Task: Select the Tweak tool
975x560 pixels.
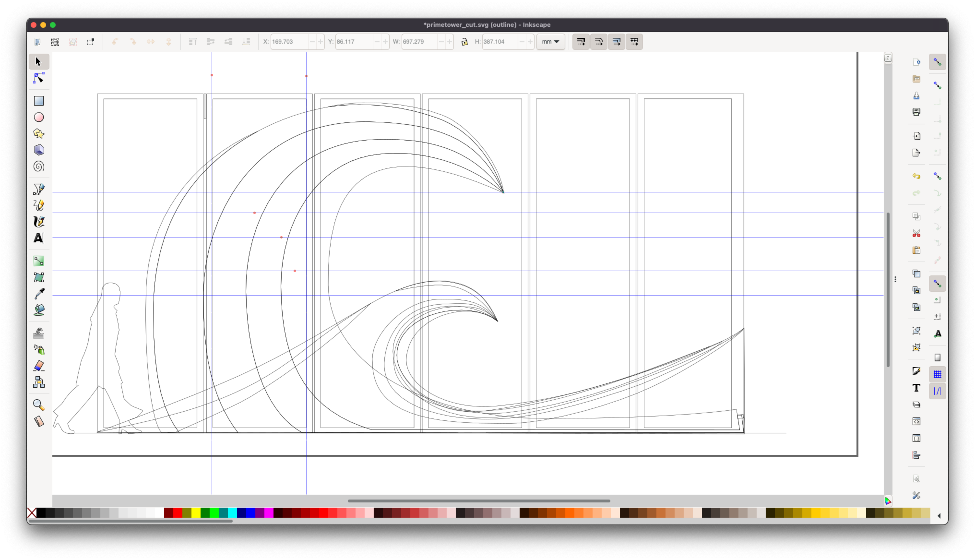Action: pos(38,333)
